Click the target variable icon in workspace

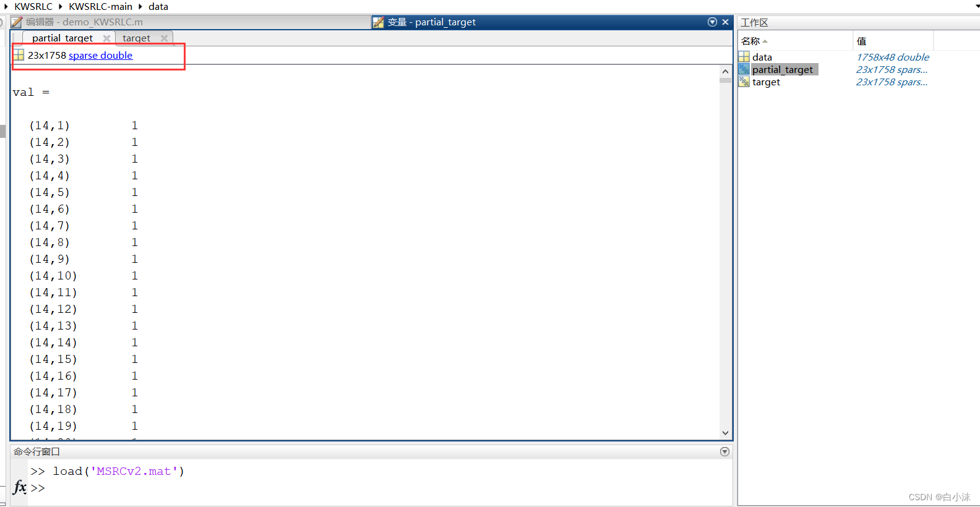744,82
